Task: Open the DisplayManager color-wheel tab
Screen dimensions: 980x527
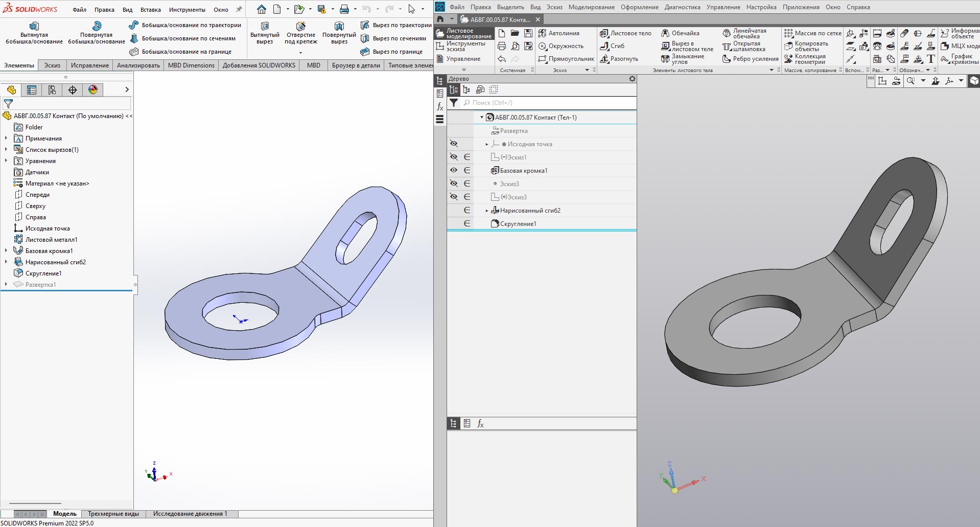Action: click(x=93, y=90)
